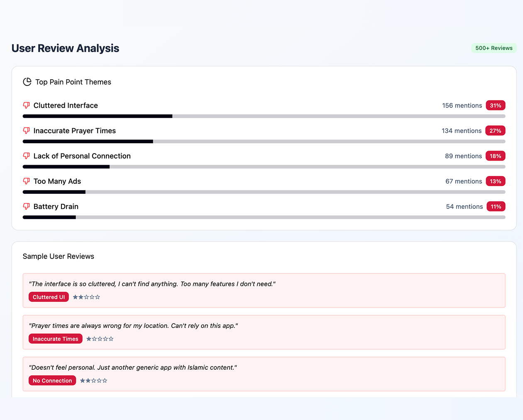523x420 pixels.
Task: Click the Lack of Personal Connection label
Action: pyautogui.click(x=82, y=156)
